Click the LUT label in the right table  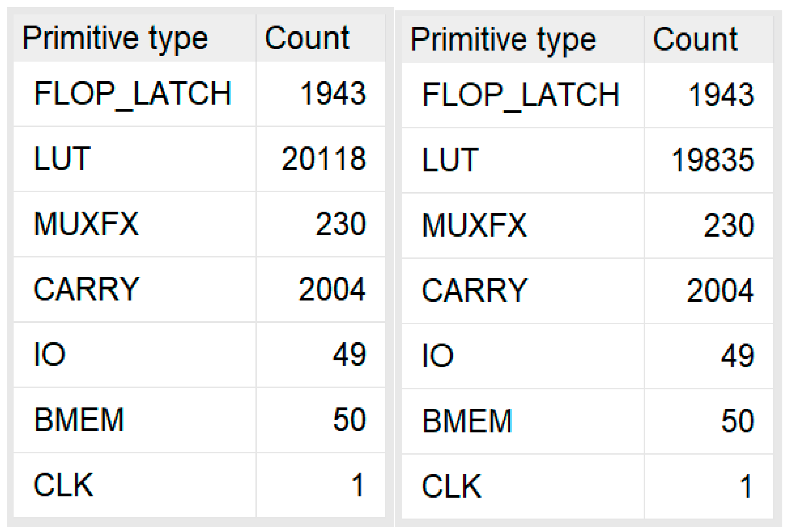click(x=450, y=160)
